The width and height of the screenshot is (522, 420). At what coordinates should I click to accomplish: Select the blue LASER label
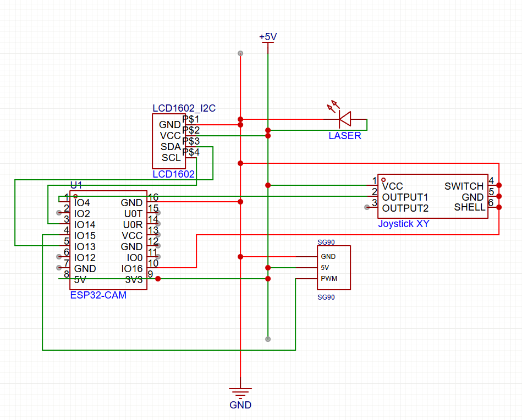(345, 136)
